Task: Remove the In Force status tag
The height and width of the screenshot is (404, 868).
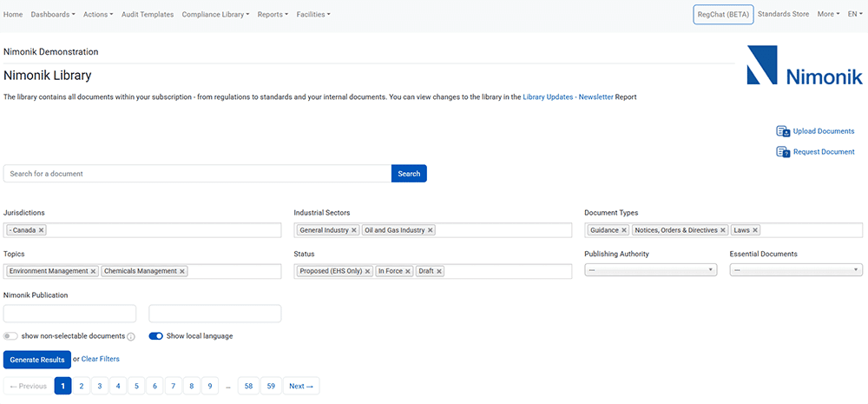Action: [408, 271]
